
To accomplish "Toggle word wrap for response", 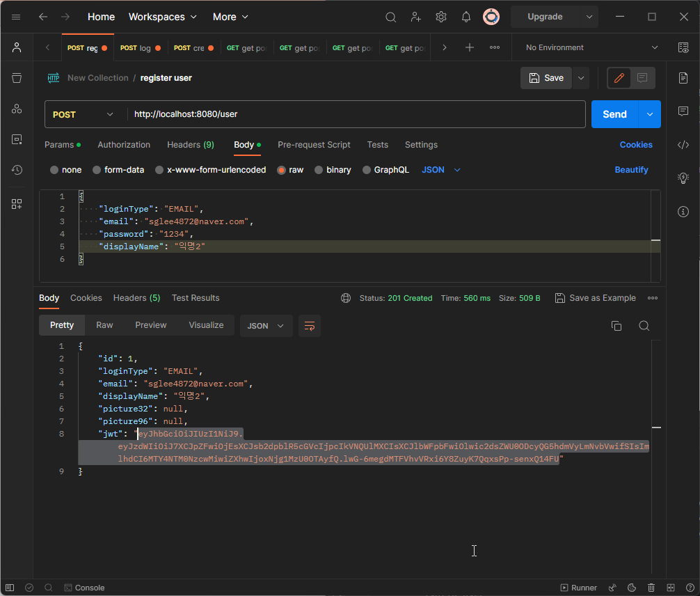I will (310, 326).
